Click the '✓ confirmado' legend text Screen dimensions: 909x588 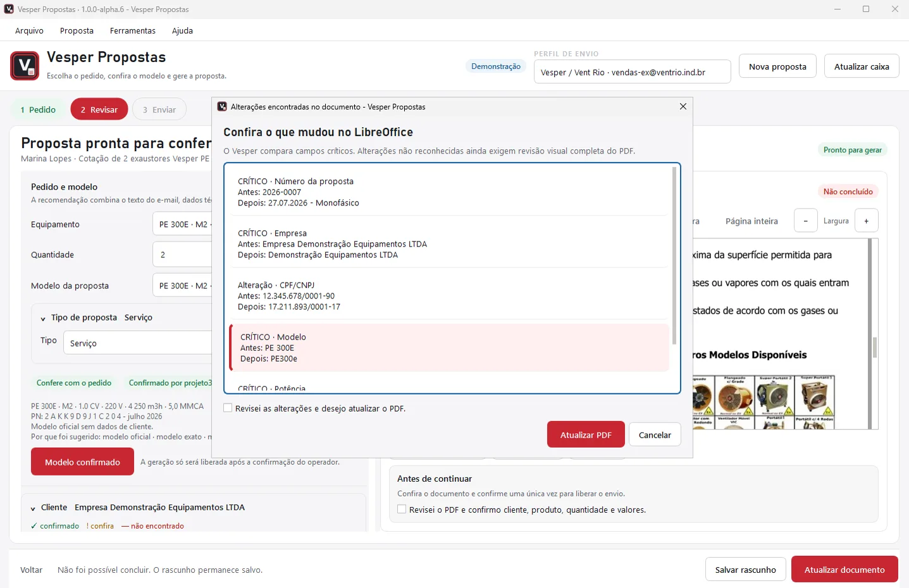tap(55, 526)
